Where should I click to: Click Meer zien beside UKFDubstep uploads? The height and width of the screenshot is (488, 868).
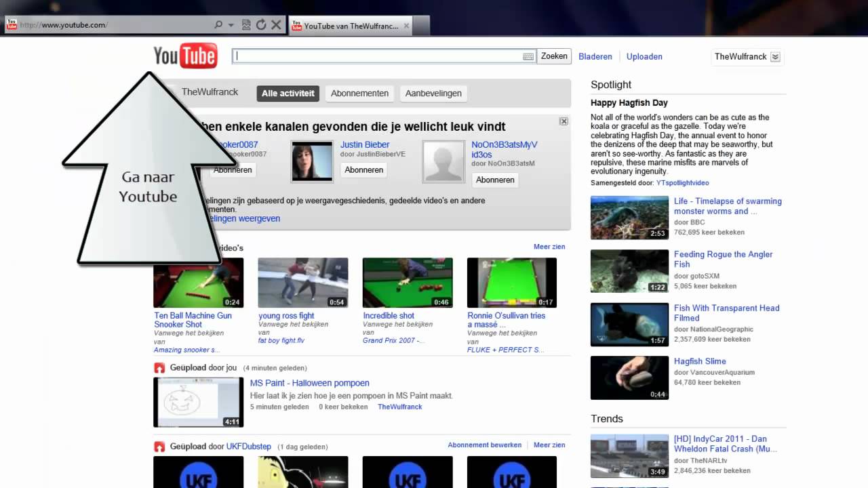point(549,445)
